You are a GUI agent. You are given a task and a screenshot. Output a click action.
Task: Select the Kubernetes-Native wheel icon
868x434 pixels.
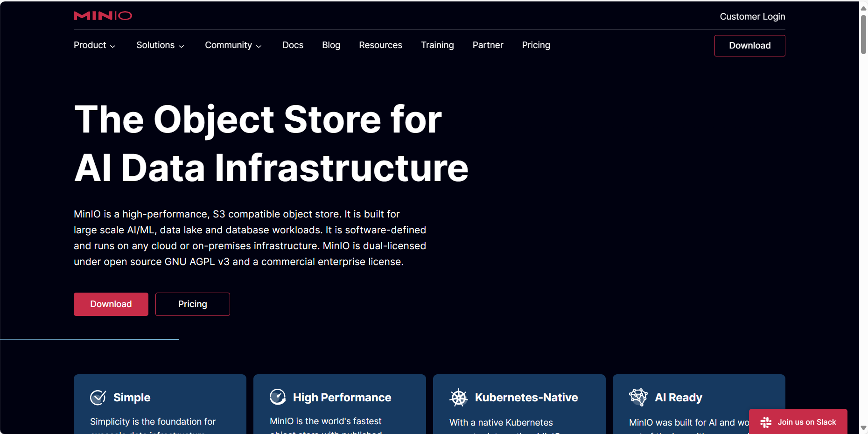click(x=459, y=397)
